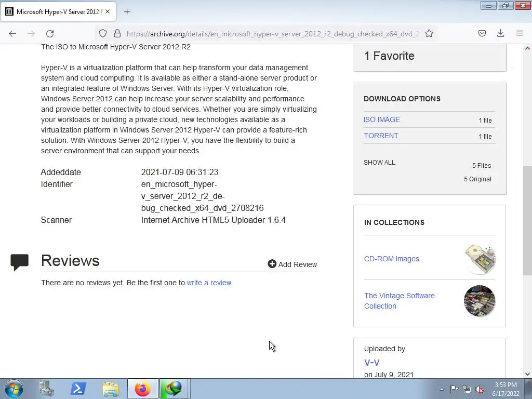This screenshot has height=399, width=532.
Task: Click the Vintage Software Collection thumbnail
Action: point(480,301)
